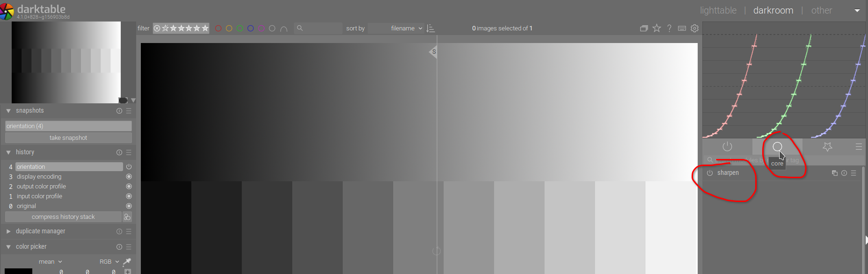
Task: Select orientation (4) snapshot
Action: tap(68, 126)
